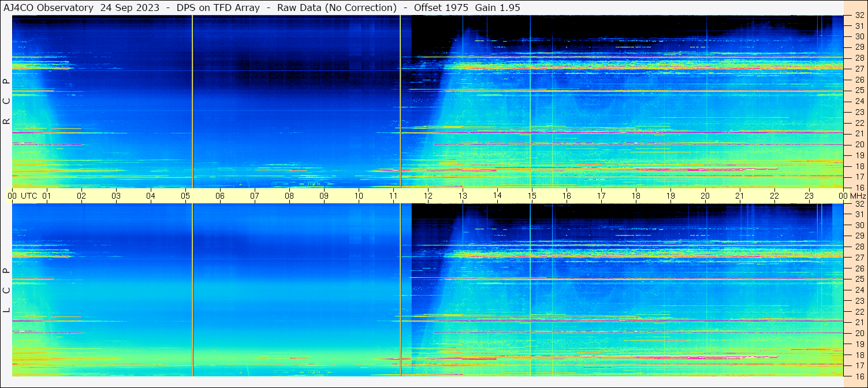Click the 23 hour label on the UTC axis
This screenshot has height=388, width=868.
pos(809,196)
